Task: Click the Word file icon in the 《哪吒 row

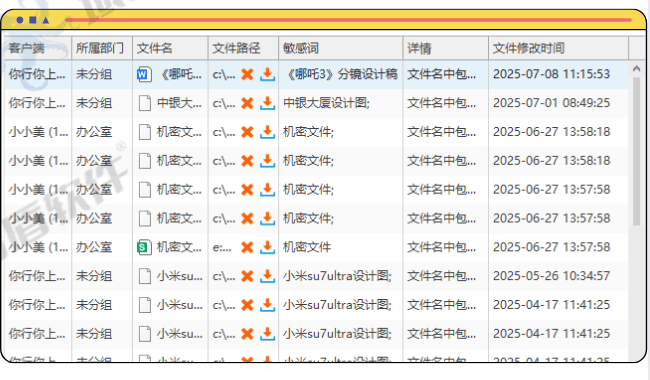Action: [x=144, y=75]
